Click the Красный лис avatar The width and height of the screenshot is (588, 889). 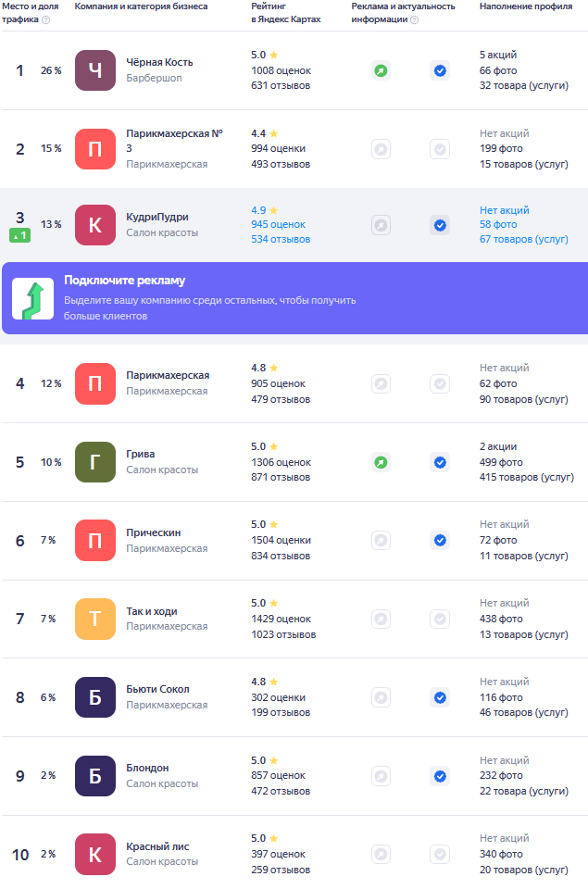(95, 854)
